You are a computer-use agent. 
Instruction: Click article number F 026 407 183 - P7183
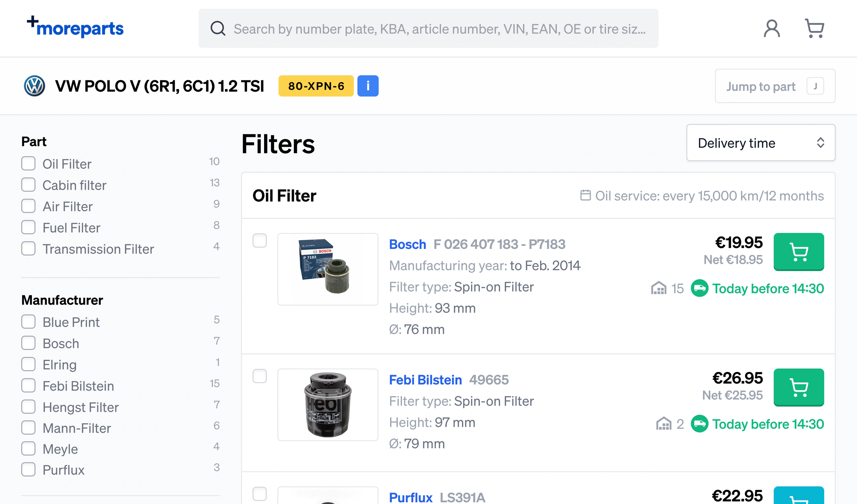click(x=499, y=244)
